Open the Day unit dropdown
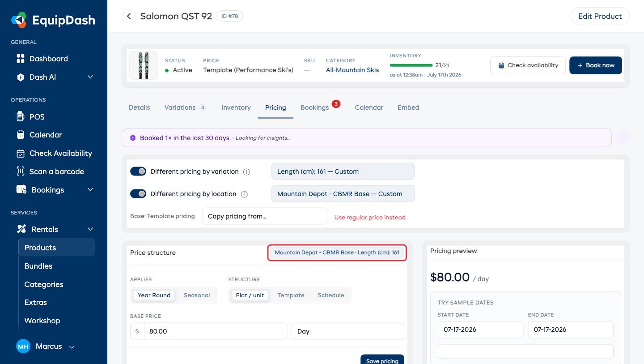The image size is (644, 364). tap(348, 331)
